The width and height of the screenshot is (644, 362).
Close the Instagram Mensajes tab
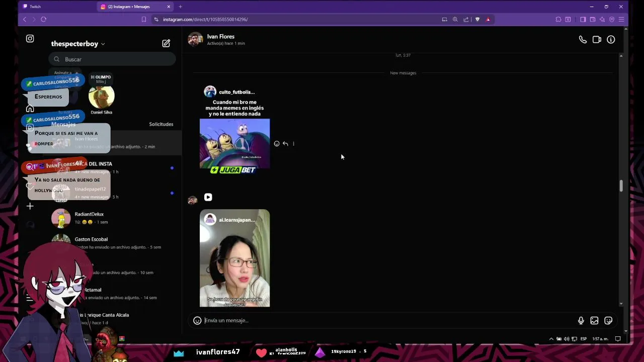169,7
